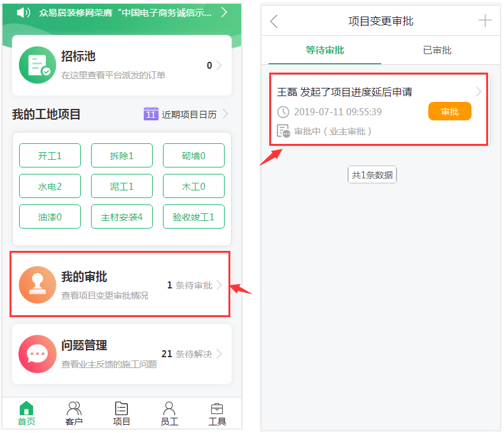The width and height of the screenshot is (504, 433).
Task: Open the 问题管理 row chevron
Action: pos(220,354)
